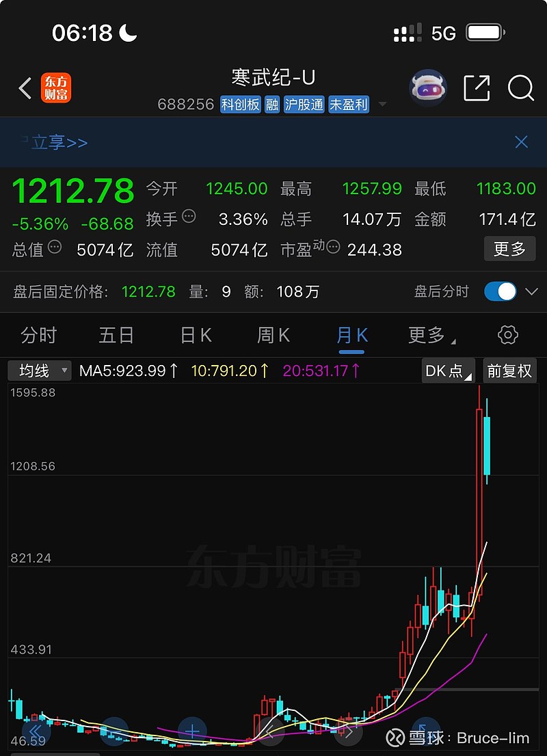Open the 东方财富 orange logo

coord(56,87)
